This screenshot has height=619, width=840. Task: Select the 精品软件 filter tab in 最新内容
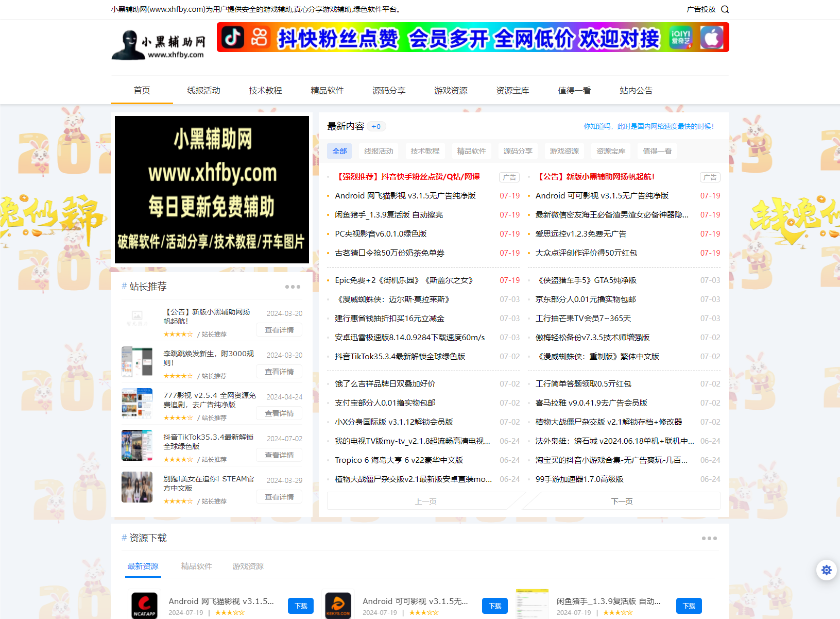click(x=471, y=151)
